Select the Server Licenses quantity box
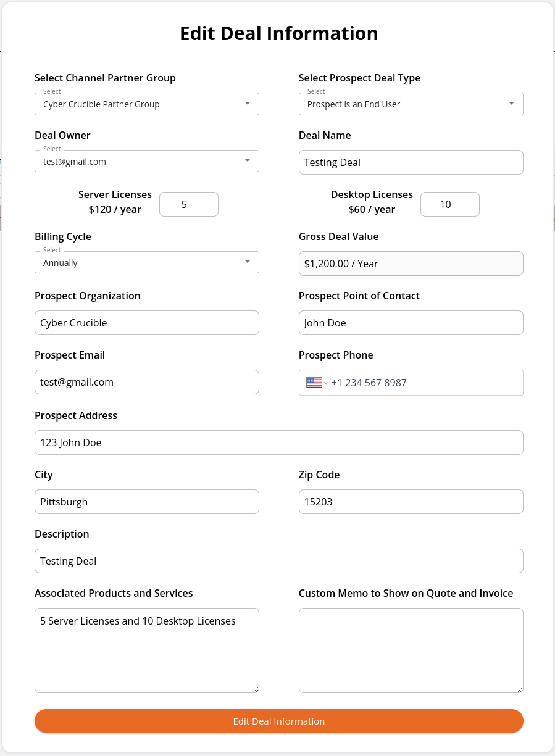 pyautogui.click(x=189, y=204)
